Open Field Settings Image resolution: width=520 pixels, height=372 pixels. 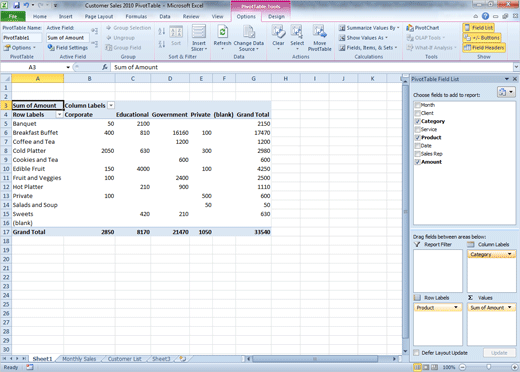(x=68, y=48)
